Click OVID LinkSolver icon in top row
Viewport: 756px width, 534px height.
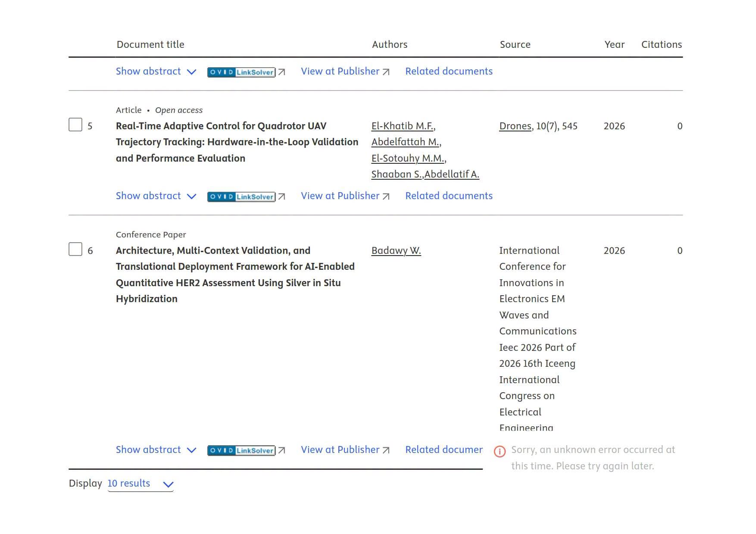coord(241,72)
